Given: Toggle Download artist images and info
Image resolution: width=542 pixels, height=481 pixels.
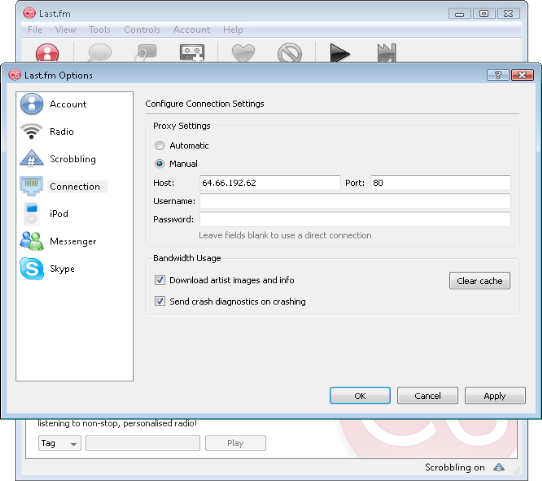Looking at the screenshot, I should pyautogui.click(x=160, y=280).
